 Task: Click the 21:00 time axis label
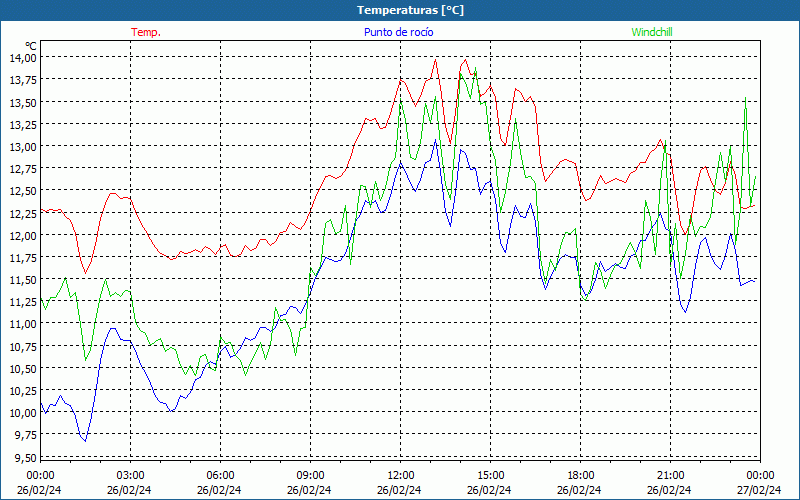tap(670, 476)
